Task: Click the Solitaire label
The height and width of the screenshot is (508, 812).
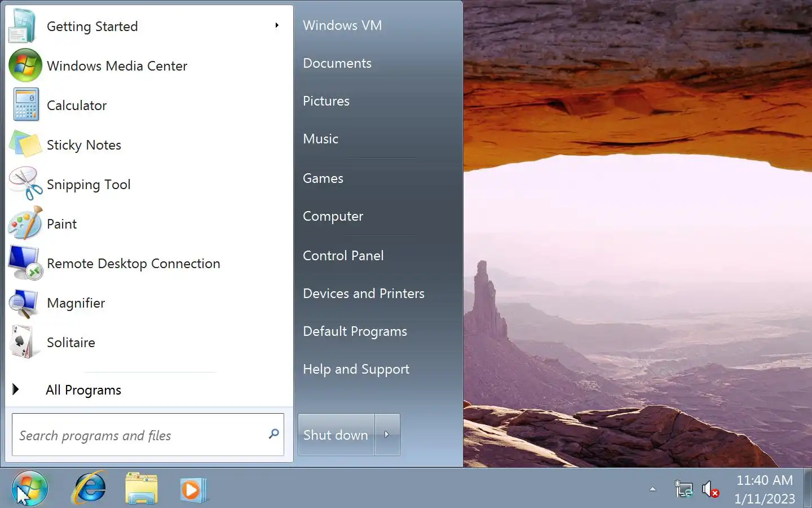Action: pos(70,343)
